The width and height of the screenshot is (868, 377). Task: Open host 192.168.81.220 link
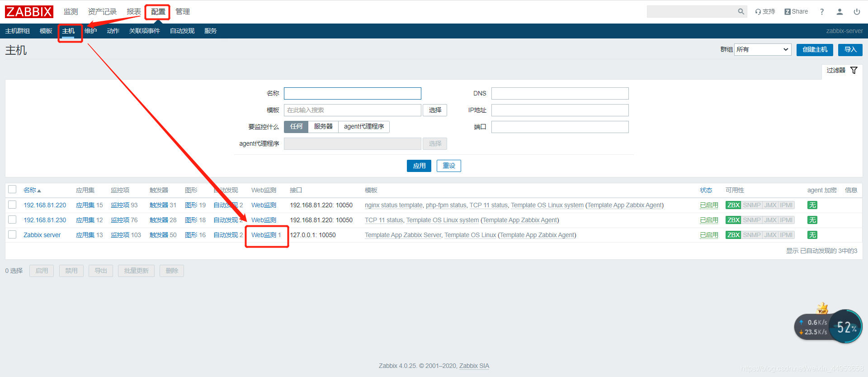pyautogui.click(x=45, y=205)
